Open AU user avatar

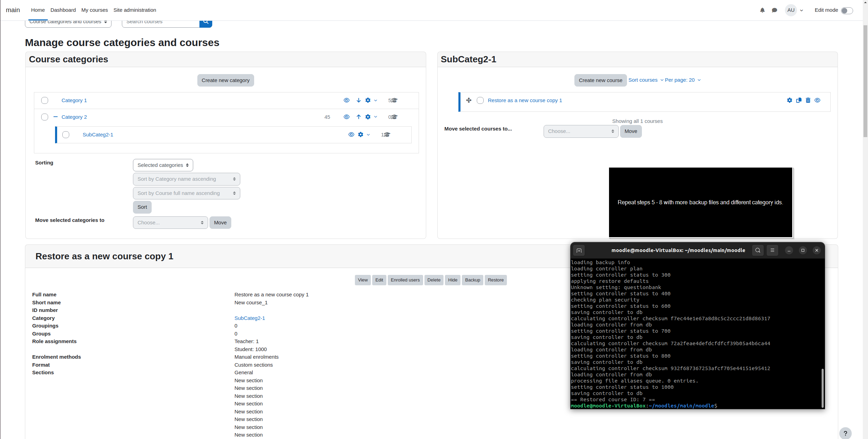[x=791, y=10]
